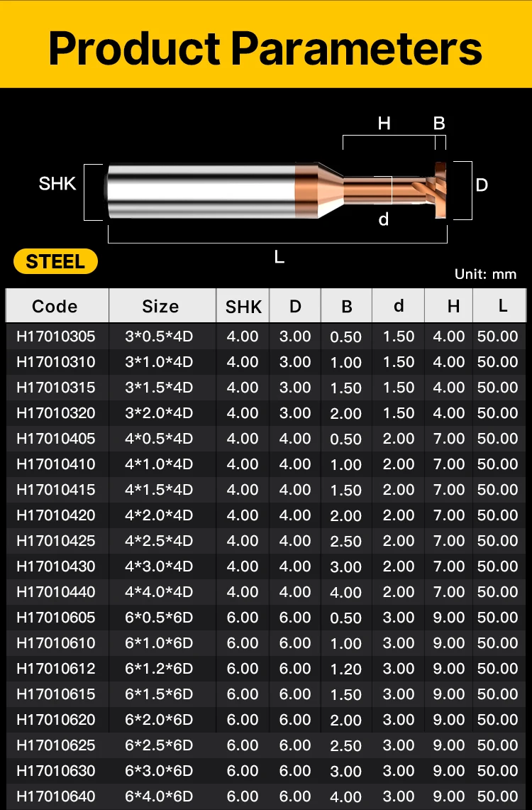Select product code H17010305
This screenshot has height=810, width=532.
pyautogui.click(x=55, y=336)
